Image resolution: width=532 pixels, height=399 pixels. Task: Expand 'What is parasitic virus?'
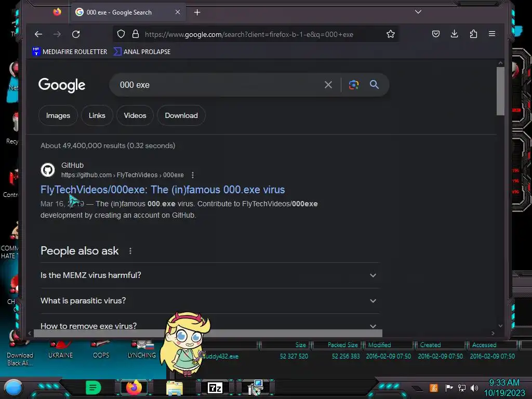[x=210, y=301]
